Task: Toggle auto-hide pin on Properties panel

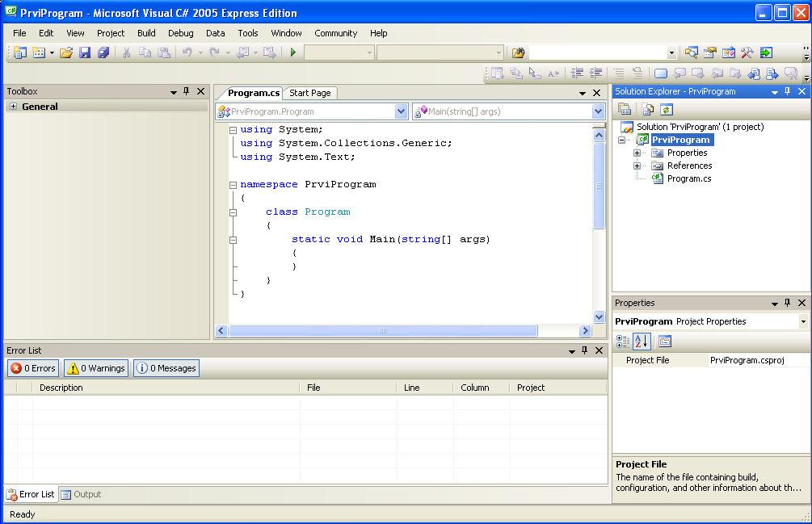Action: (x=788, y=303)
